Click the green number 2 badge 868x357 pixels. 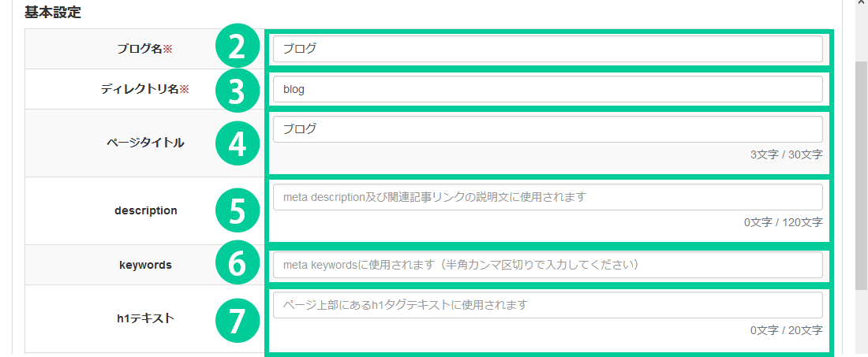click(x=237, y=49)
